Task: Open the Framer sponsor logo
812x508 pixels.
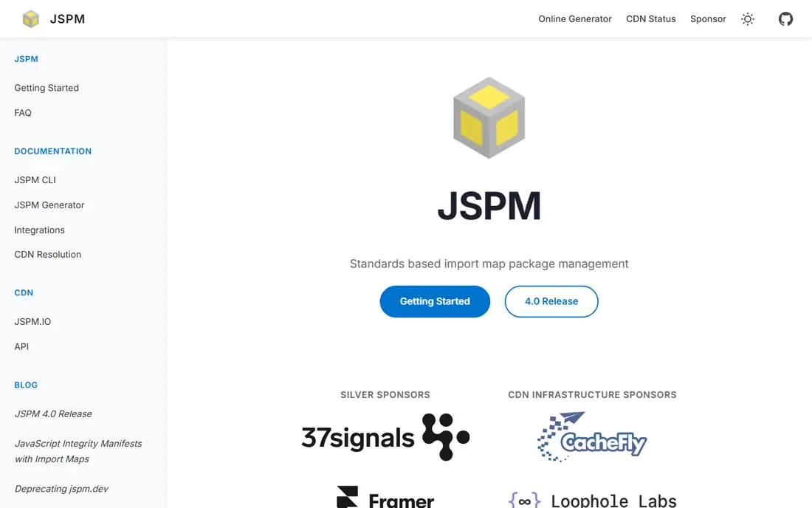Action: coord(385,497)
